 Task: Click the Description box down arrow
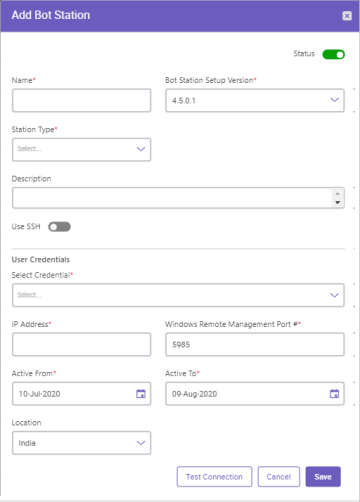tap(338, 202)
